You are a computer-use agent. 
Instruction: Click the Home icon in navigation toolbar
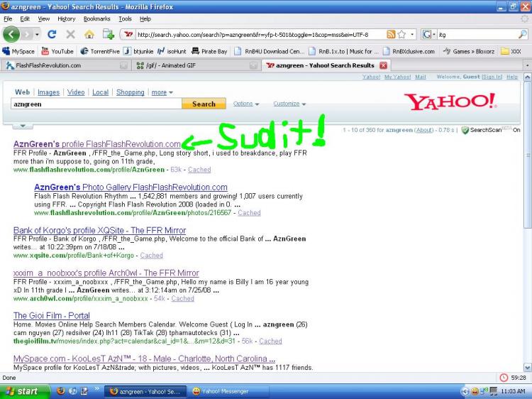(x=89, y=34)
